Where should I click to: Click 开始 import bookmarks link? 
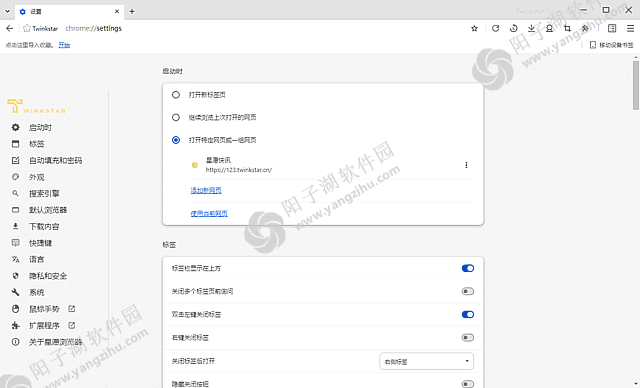point(64,45)
